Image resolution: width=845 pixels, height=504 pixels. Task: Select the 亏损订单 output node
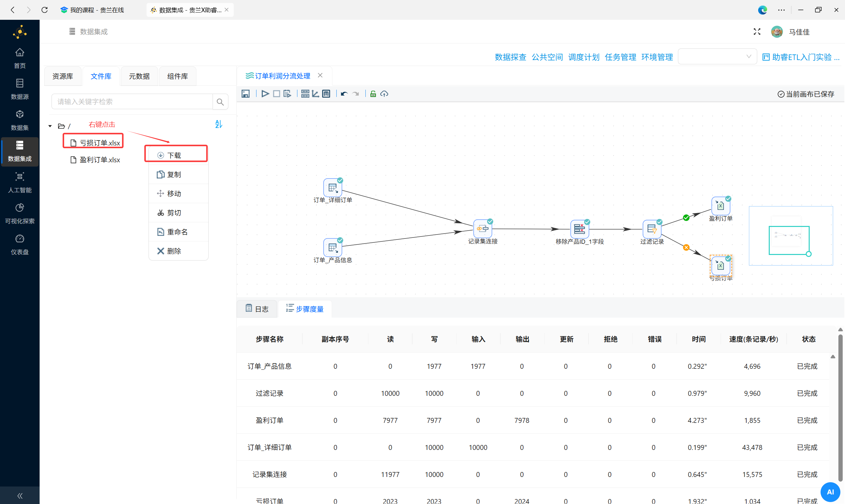click(x=721, y=265)
